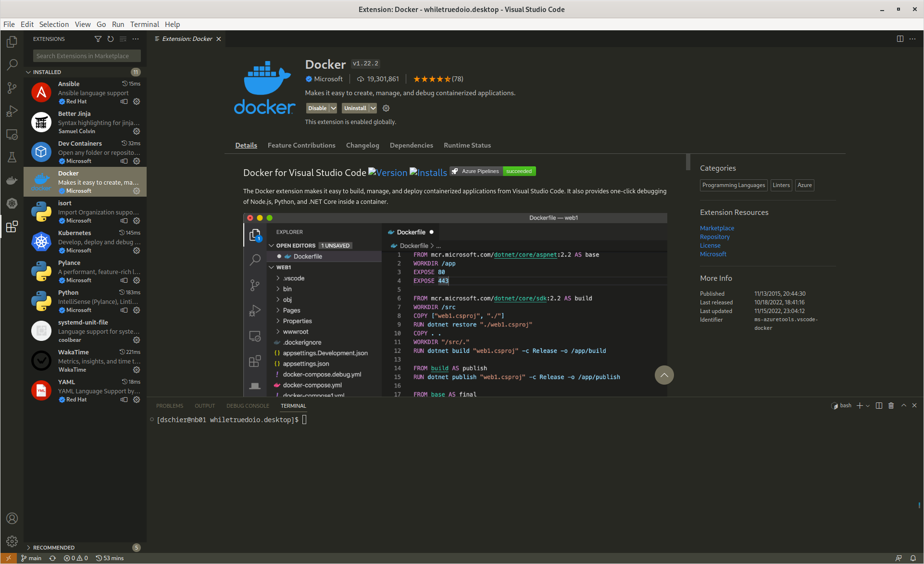Select the Linters category tag
This screenshot has height=564, width=924.
click(781, 185)
